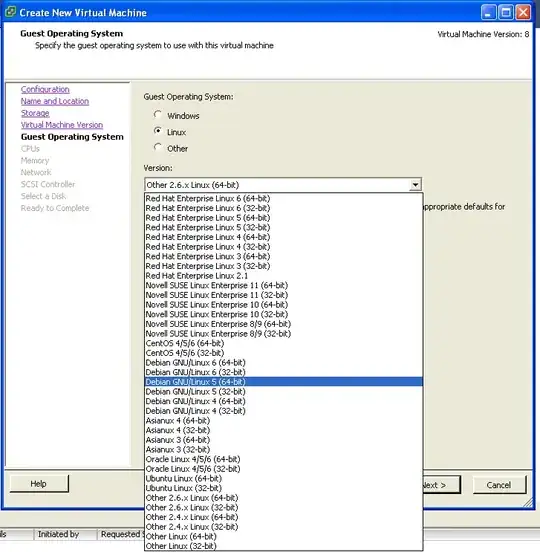Click the Help button

point(39,484)
